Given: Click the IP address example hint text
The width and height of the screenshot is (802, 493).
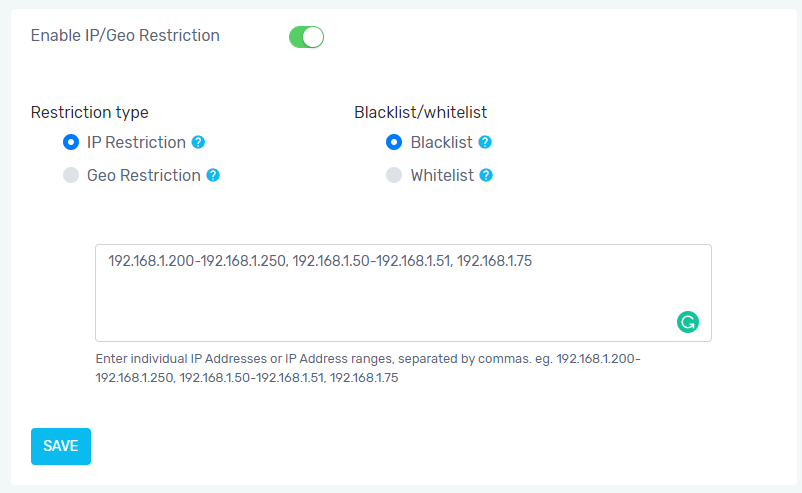Looking at the screenshot, I should [368, 368].
